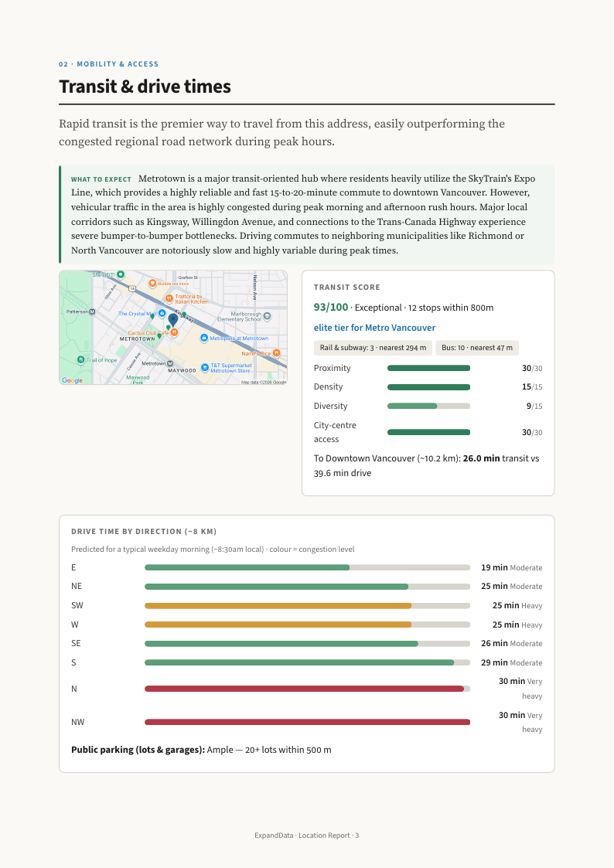Image resolution: width=614 pixels, height=868 pixels.
Task: Select The Crystal Mall shopping marker
Action: [162, 313]
